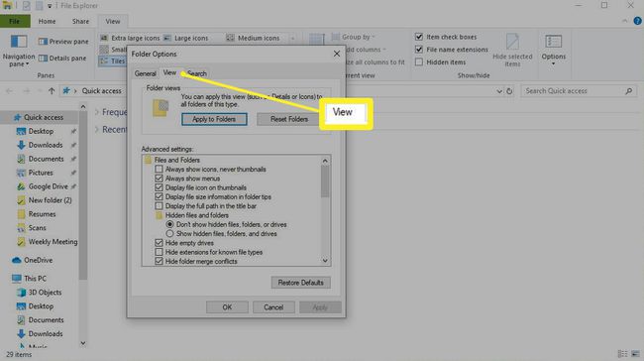This screenshot has height=361, width=644.
Task: Select Extra large icons layout
Action: click(130, 38)
